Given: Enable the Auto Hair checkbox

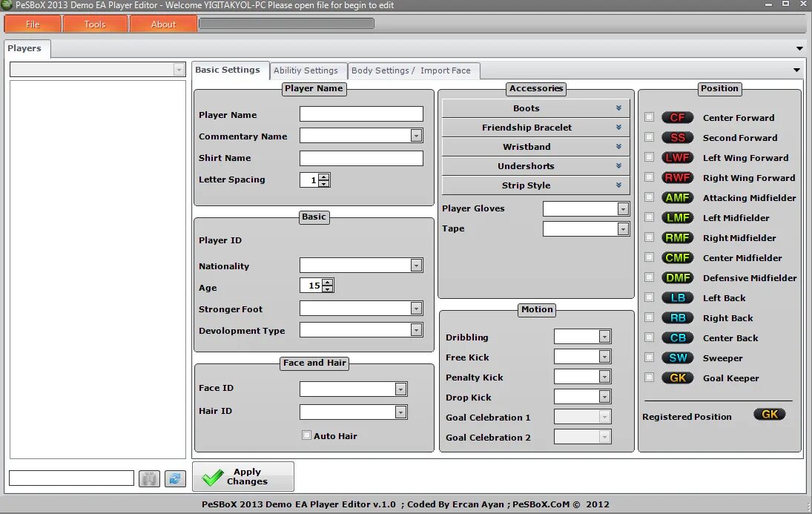Looking at the screenshot, I should point(306,435).
